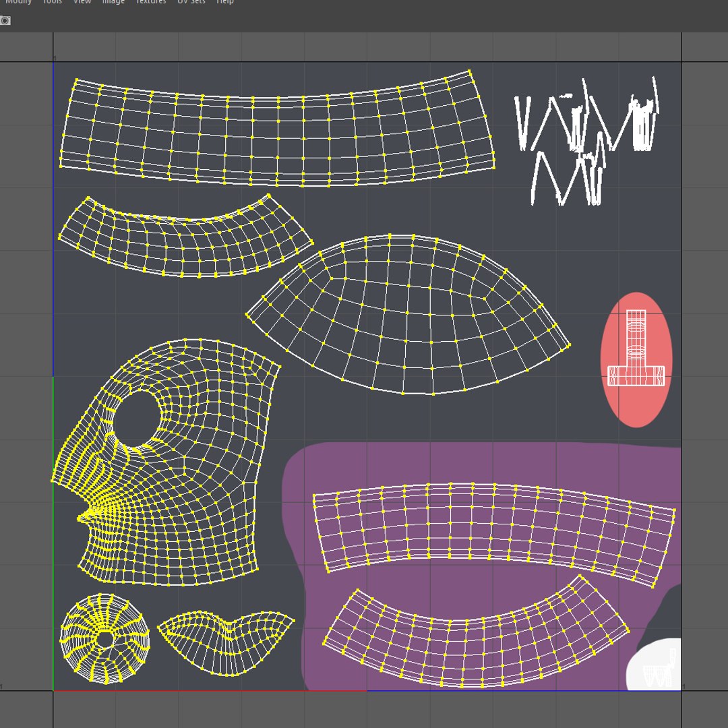Open the UV Sets menu

point(191,2)
